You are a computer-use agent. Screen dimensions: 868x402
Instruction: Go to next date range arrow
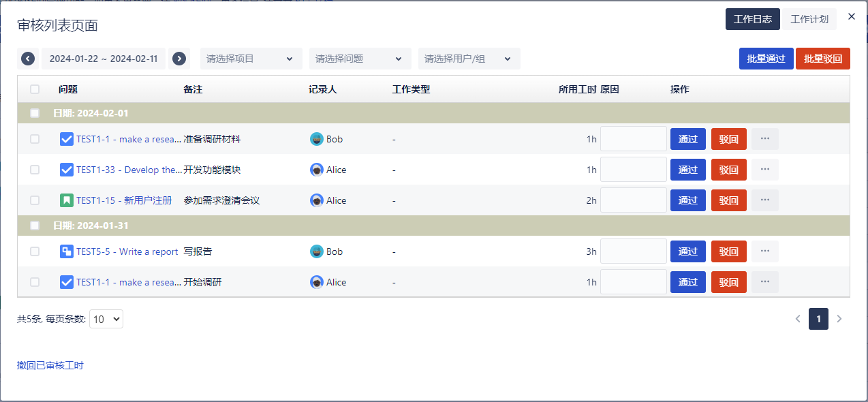pyautogui.click(x=179, y=59)
